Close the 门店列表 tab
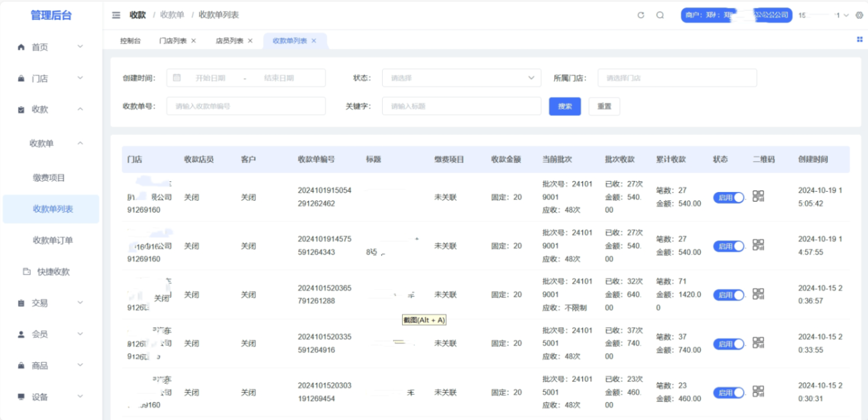868x420 pixels. pos(193,41)
